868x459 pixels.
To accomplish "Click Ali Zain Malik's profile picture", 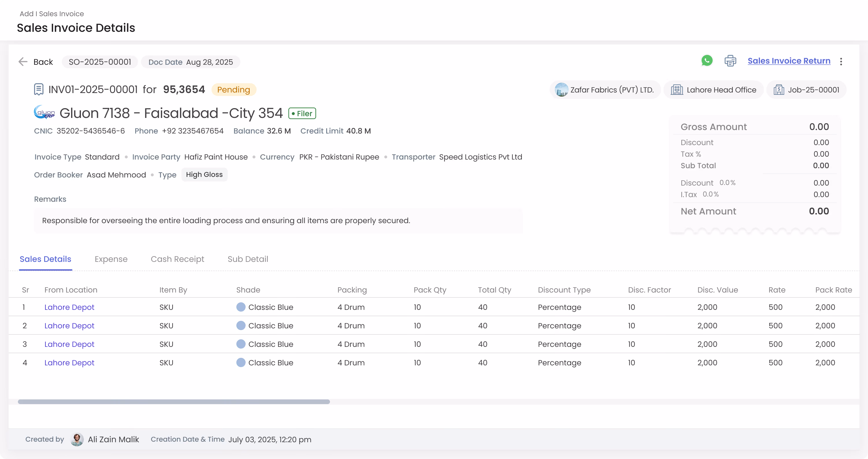I will click(77, 439).
